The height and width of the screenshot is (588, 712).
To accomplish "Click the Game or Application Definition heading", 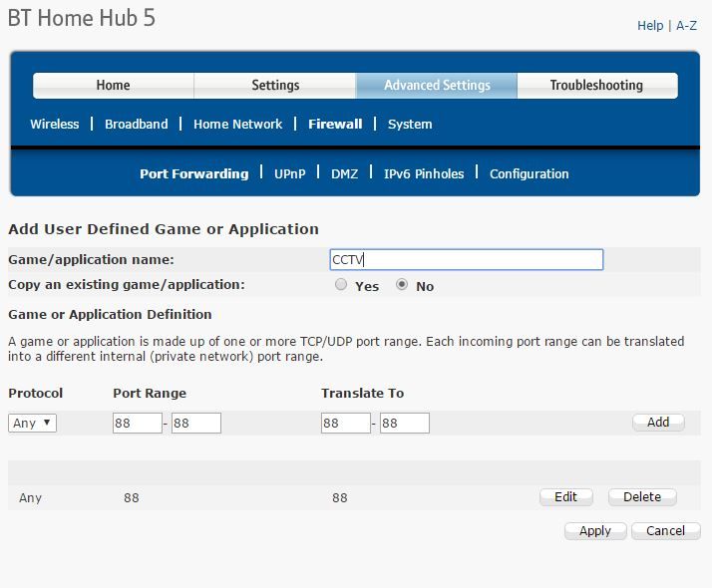I will click(x=110, y=314).
